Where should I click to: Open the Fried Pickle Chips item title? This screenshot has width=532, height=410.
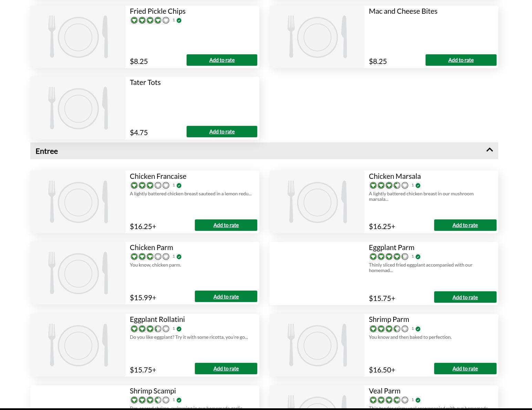(x=158, y=11)
